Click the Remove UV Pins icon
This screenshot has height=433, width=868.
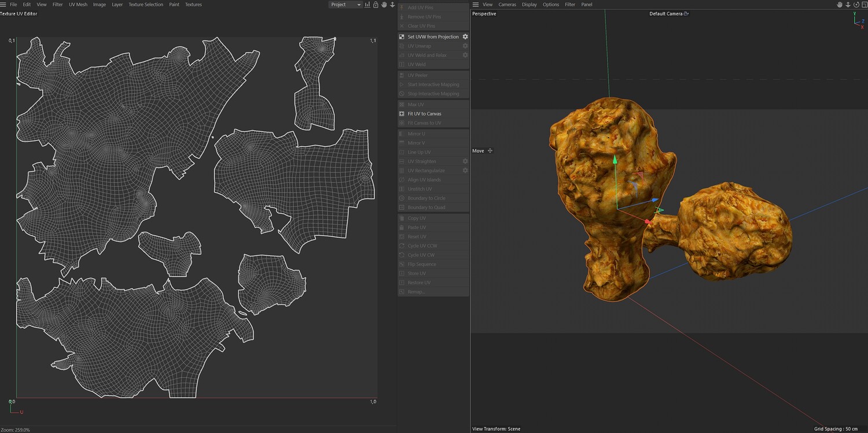402,17
